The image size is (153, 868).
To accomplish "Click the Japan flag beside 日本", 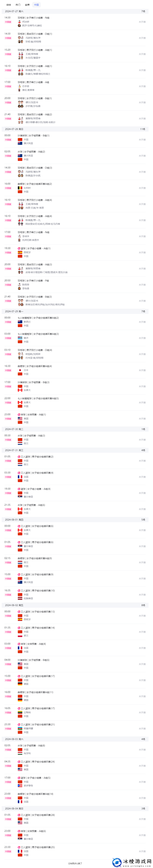I will [20, 370].
